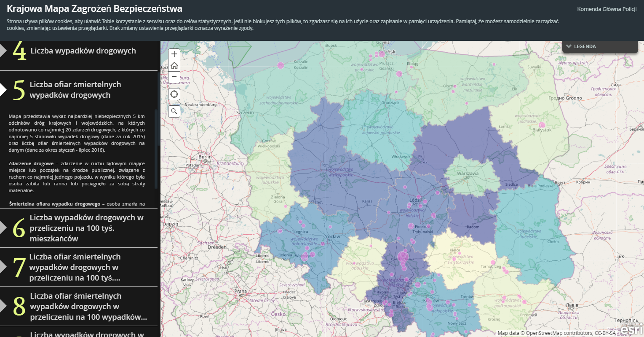Open section 4 Liczba wypadków drogowych
The image size is (644, 337).
pyautogui.click(x=79, y=51)
